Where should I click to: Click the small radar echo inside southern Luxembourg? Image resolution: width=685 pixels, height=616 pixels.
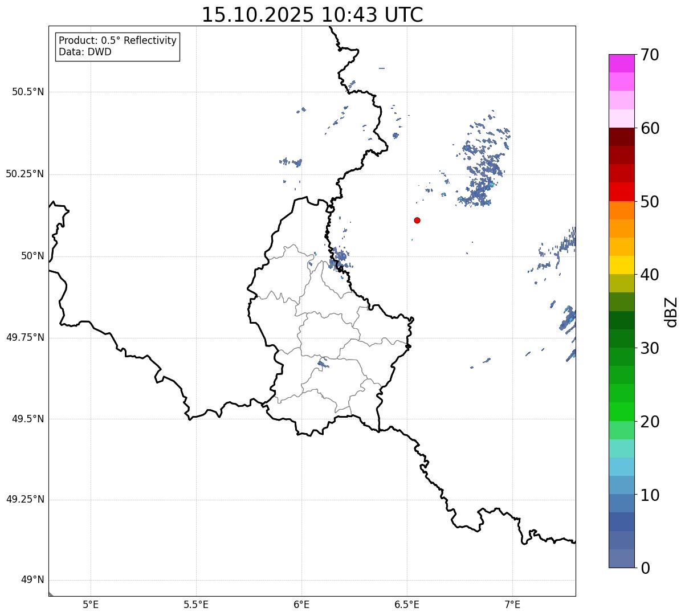point(323,363)
